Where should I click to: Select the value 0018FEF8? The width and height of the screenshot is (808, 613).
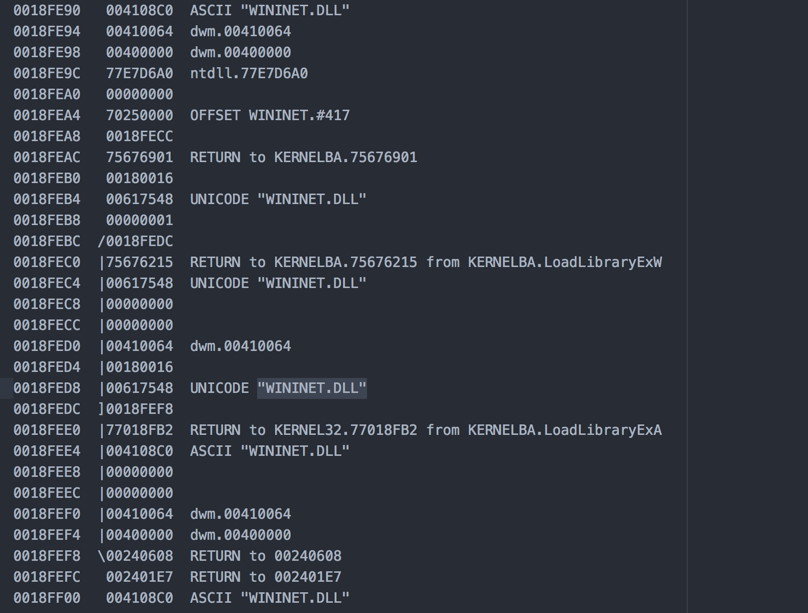(139, 409)
